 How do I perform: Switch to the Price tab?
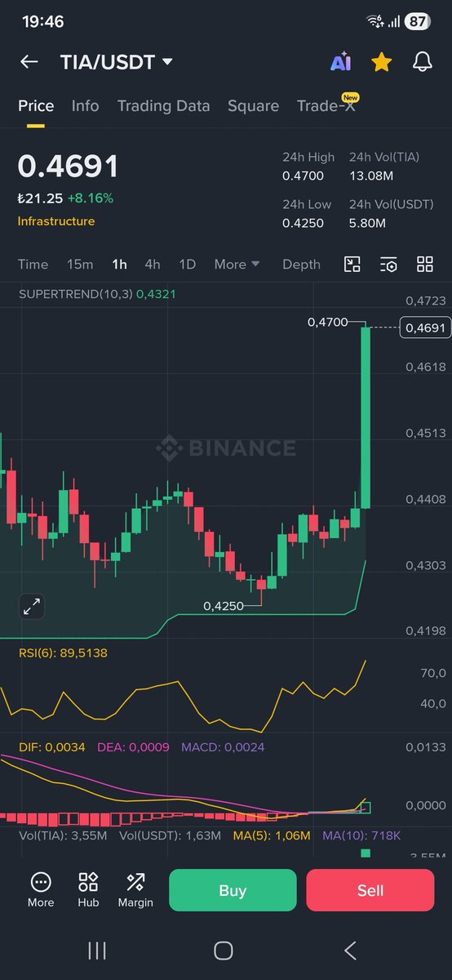[36, 106]
